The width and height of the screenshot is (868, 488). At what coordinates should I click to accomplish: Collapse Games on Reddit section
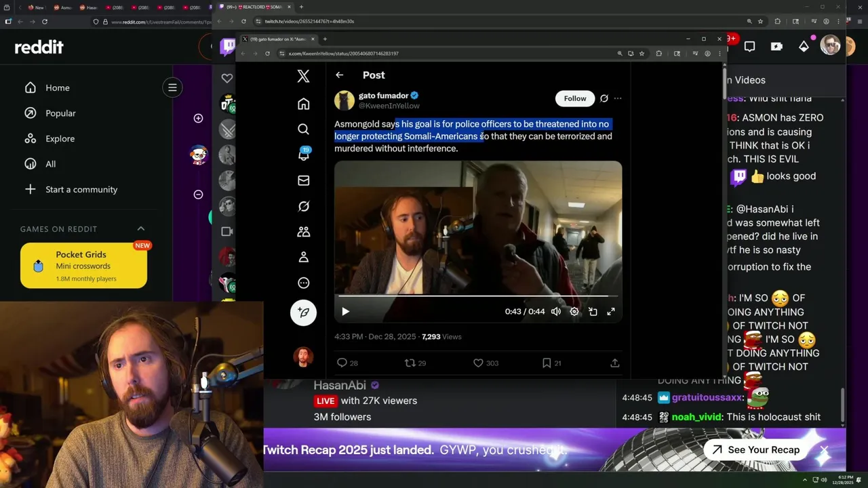[x=141, y=229]
